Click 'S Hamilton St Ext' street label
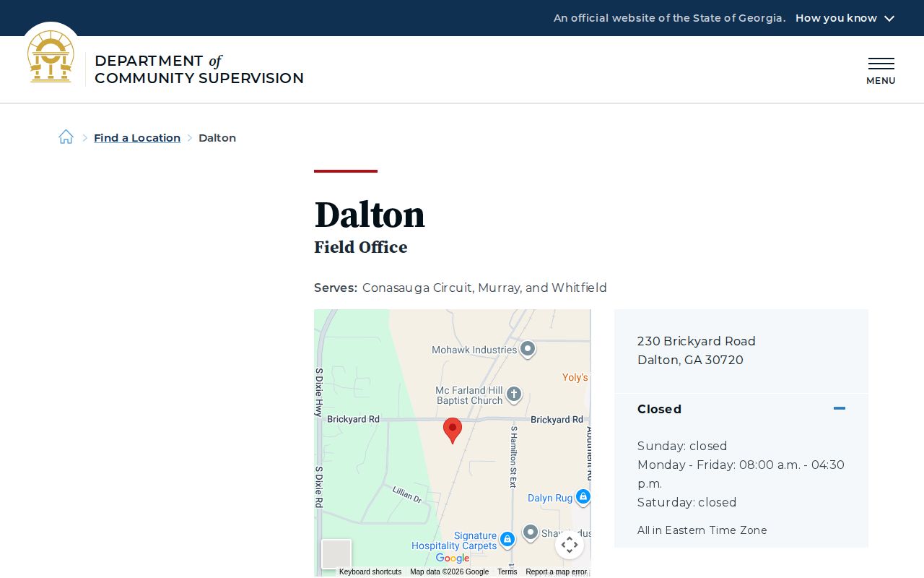Viewport: 924px width, 578px height. 514,457
